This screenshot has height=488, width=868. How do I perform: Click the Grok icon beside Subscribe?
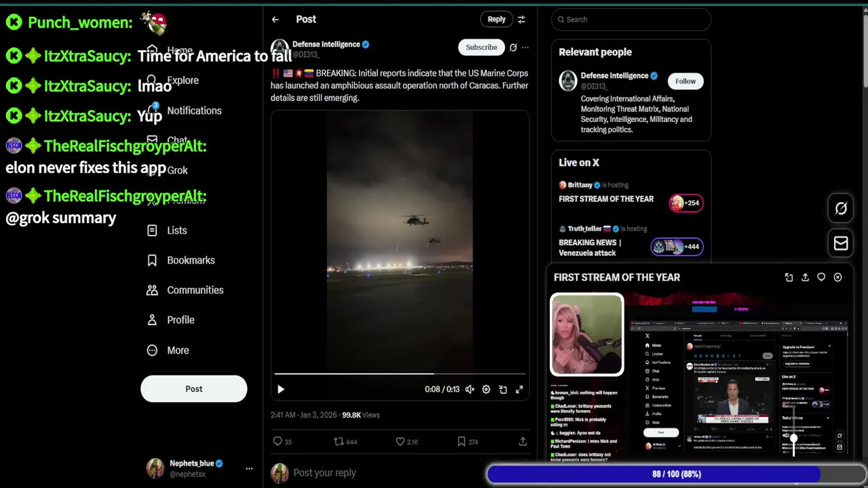click(x=513, y=47)
